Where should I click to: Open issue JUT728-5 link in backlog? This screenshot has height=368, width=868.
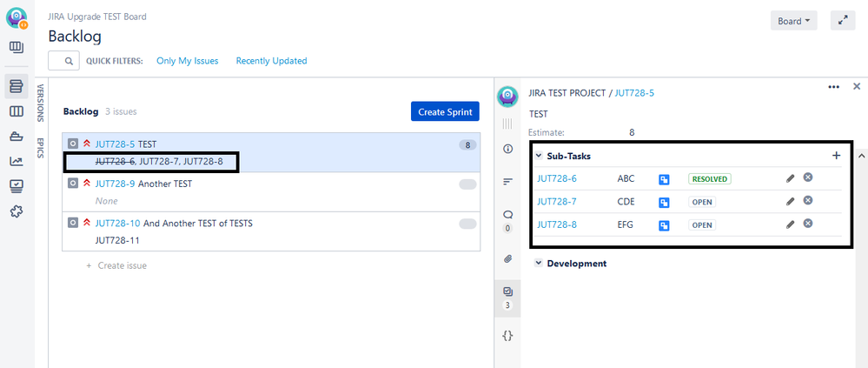tap(116, 144)
